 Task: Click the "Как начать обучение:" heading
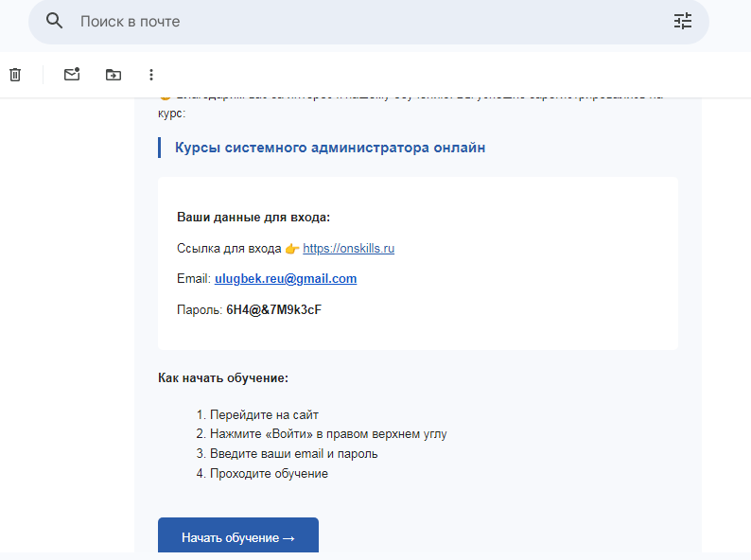pos(223,378)
